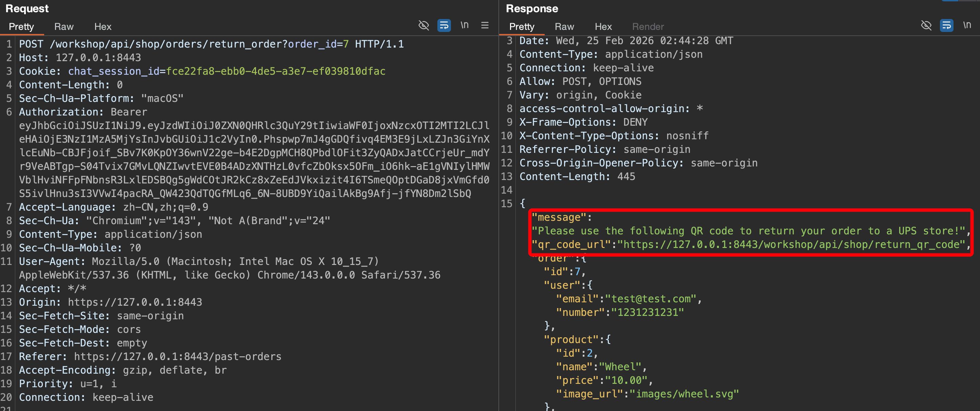This screenshot has height=411, width=980.
Task: Toggle hidden characters eye icon in Response panel
Action: click(926, 25)
